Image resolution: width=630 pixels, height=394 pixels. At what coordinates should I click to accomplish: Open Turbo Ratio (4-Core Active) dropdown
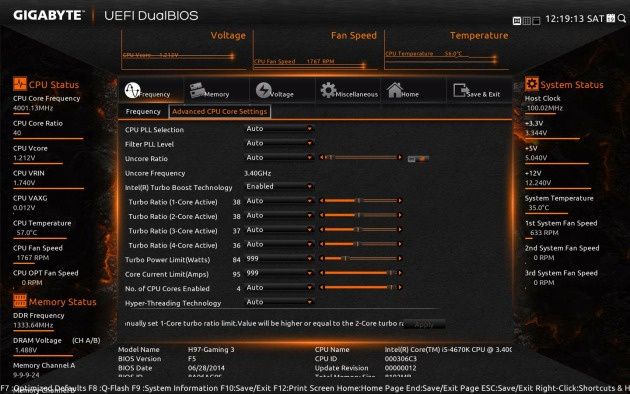click(x=278, y=244)
